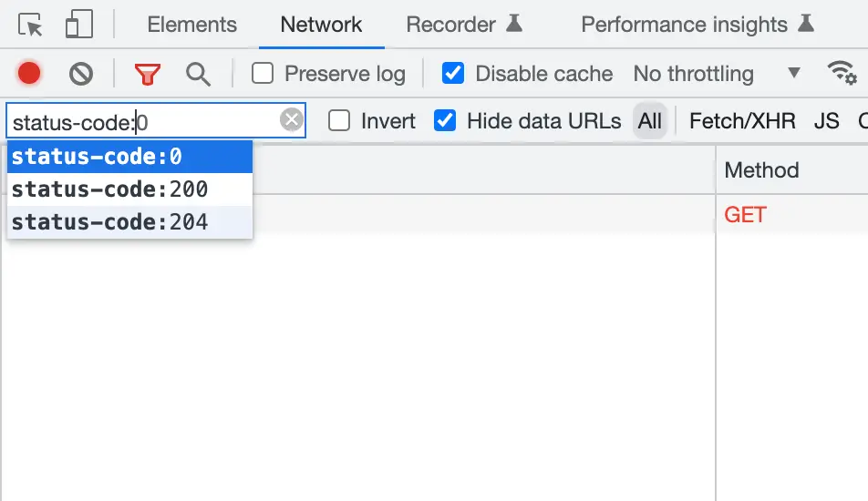Image resolution: width=868 pixels, height=501 pixels.
Task: Select the All request type filter
Action: coord(650,120)
